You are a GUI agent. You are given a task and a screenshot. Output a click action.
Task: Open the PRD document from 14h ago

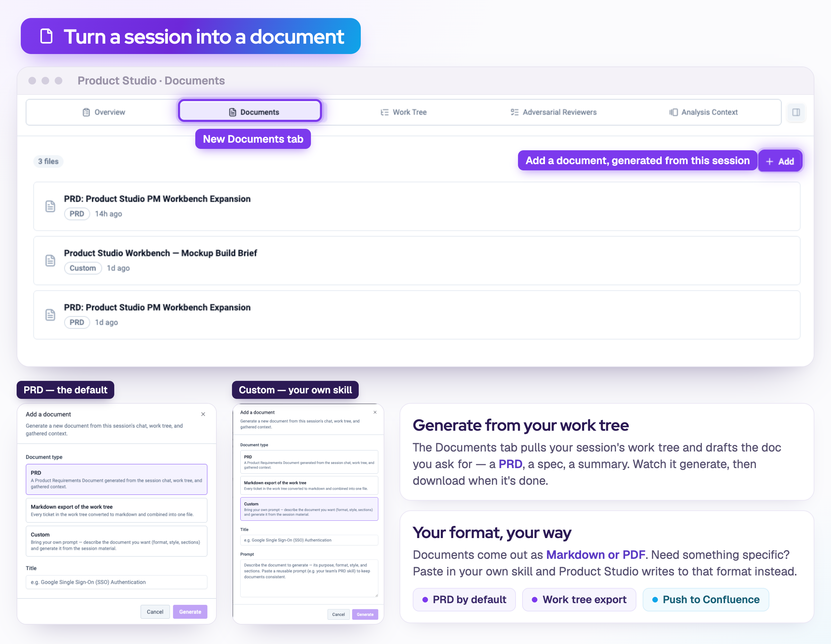417,206
